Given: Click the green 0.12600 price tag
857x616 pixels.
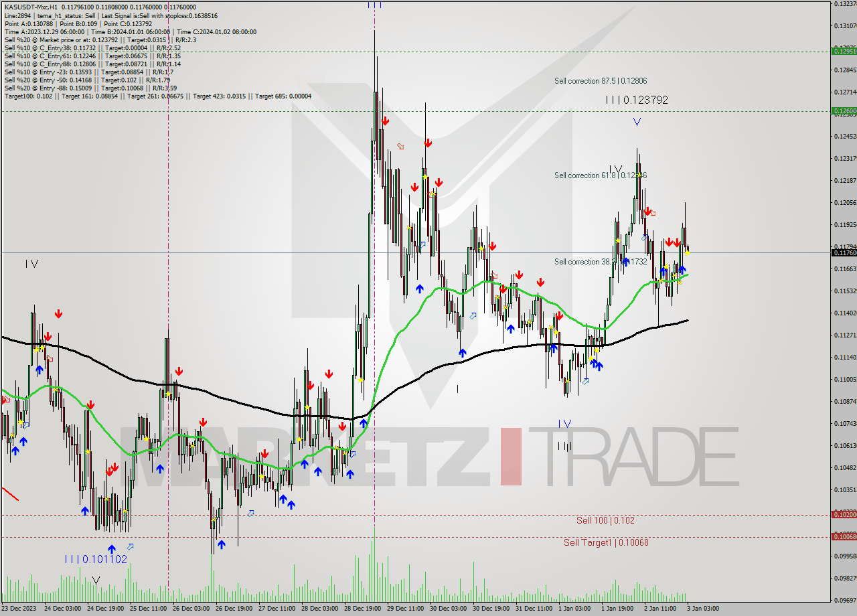Looking at the screenshot, I should coord(844,111).
